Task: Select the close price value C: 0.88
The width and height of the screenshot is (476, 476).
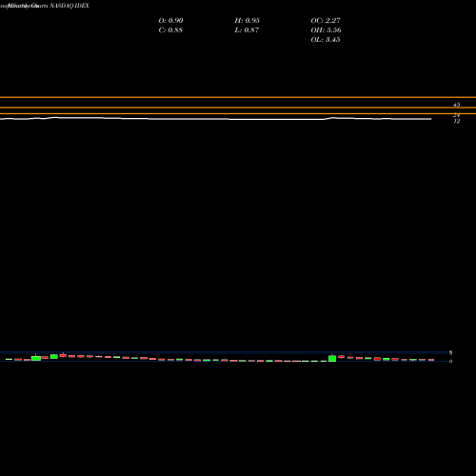Action: click(x=170, y=30)
